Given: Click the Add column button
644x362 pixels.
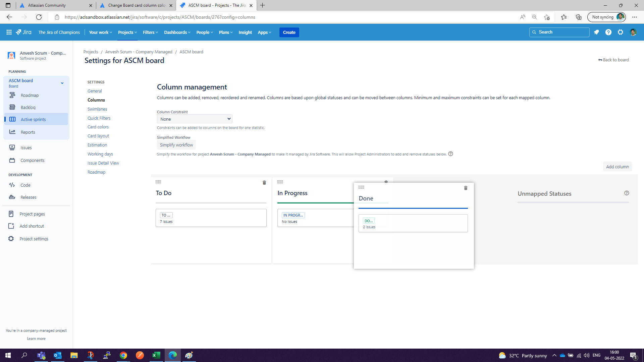Looking at the screenshot, I should [x=617, y=167].
